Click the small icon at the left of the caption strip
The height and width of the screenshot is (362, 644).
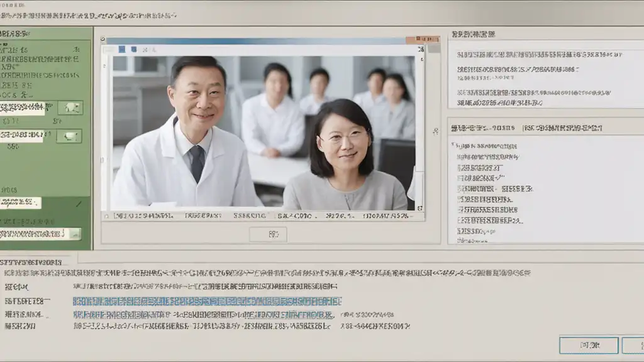[x=107, y=216]
